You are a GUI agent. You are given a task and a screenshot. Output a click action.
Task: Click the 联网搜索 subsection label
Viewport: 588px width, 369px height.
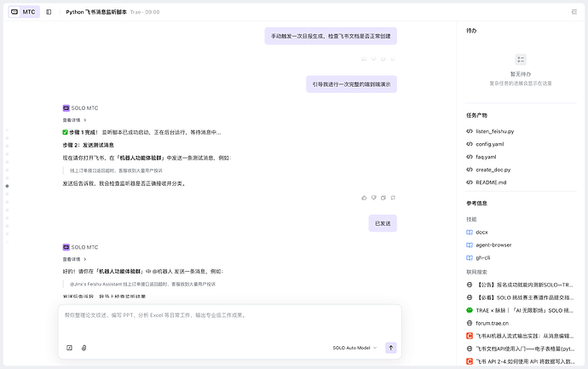(476, 272)
